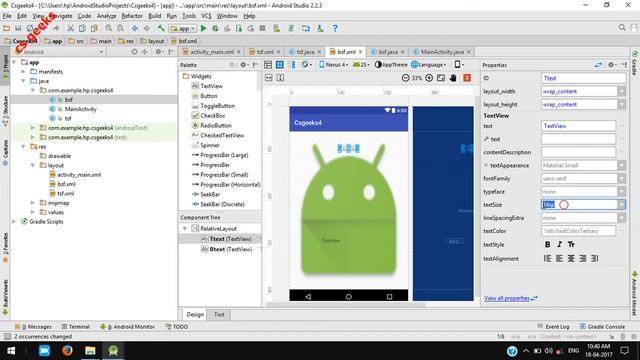Switch to the Text tab below the designer
This screenshot has height=360, width=640.
pyautogui.click(x=219, y=314)
